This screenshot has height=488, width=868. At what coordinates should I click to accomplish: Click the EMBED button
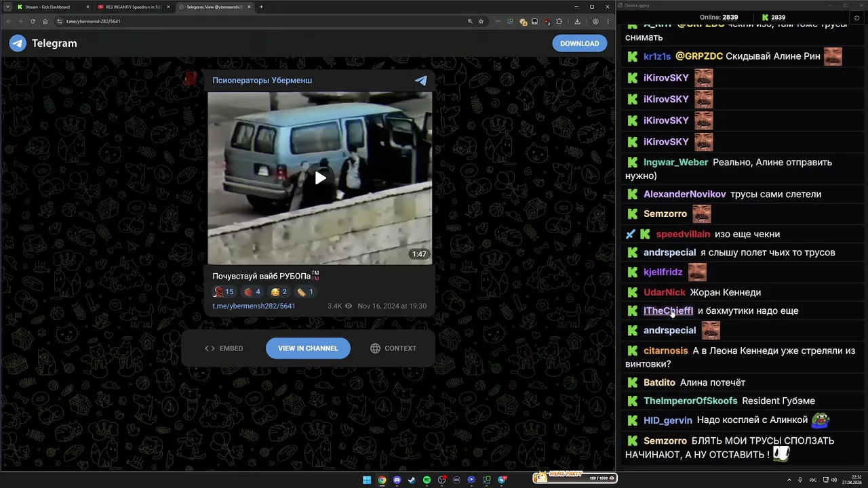[x=224, y=348]
